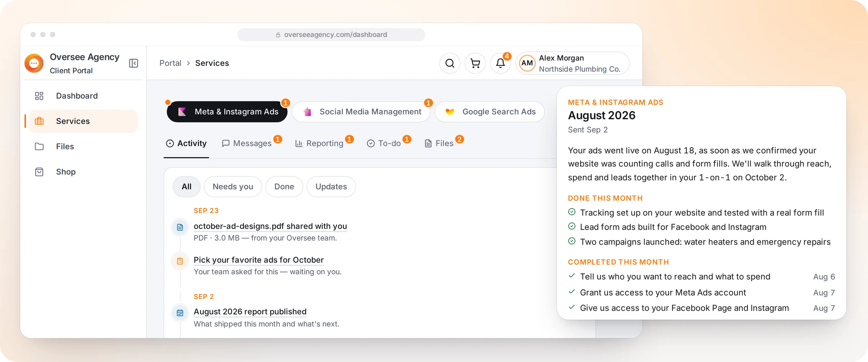Open the Messages tab

[x=247, y=144]
